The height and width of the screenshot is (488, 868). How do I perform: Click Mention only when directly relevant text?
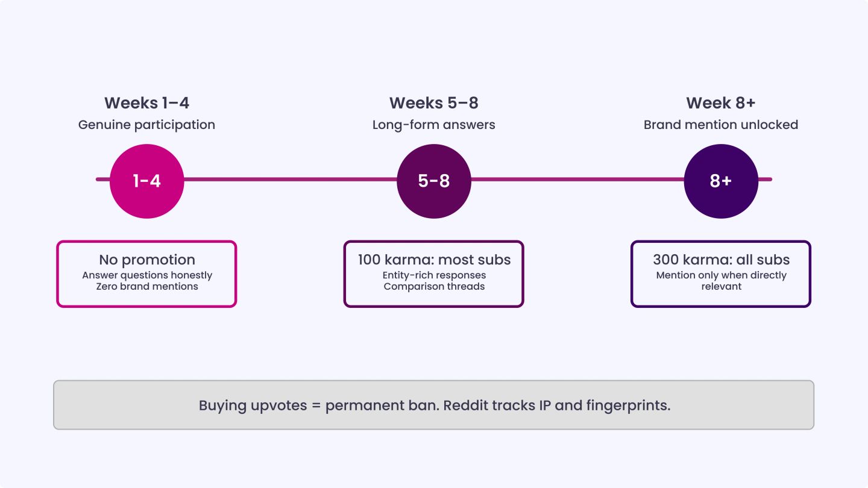[721, 281]
